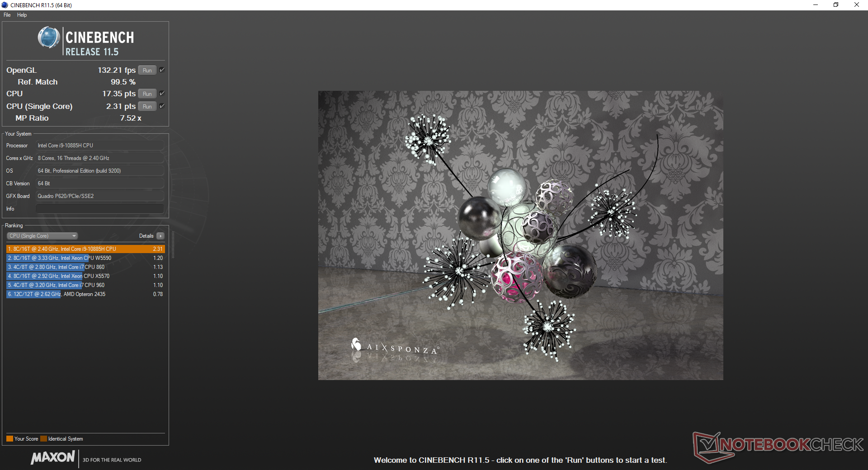Click the CPU score 17.35 pts
Screen dimensions: 868x470
point(119,94)
